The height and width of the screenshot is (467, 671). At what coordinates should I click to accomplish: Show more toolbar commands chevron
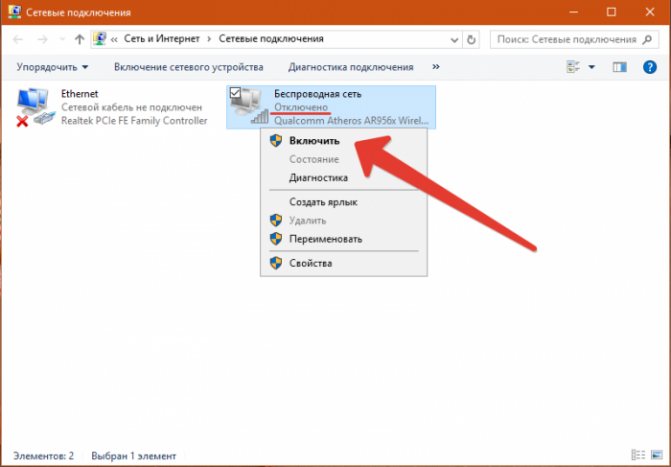pos(436,67)
